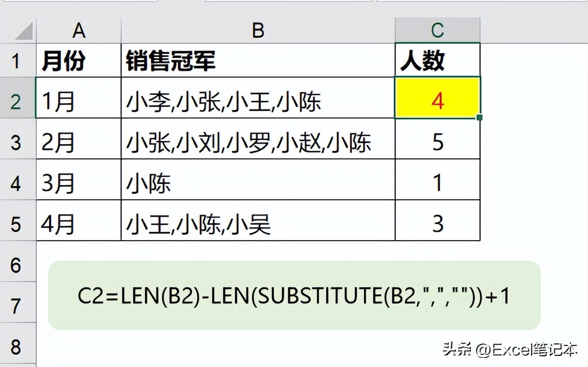
Task: Select column B header
Action: click(x=258, y=30)
